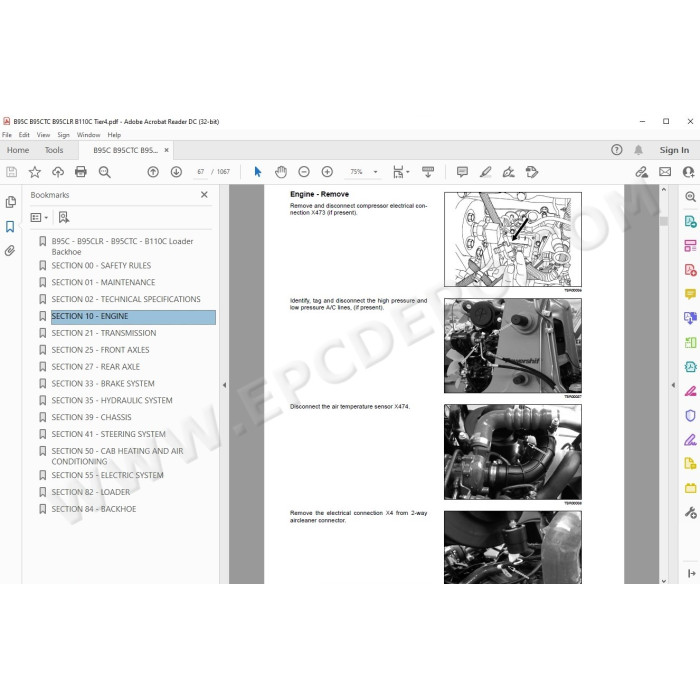Click the scrollbar down arrow

(x=664, y=581)
